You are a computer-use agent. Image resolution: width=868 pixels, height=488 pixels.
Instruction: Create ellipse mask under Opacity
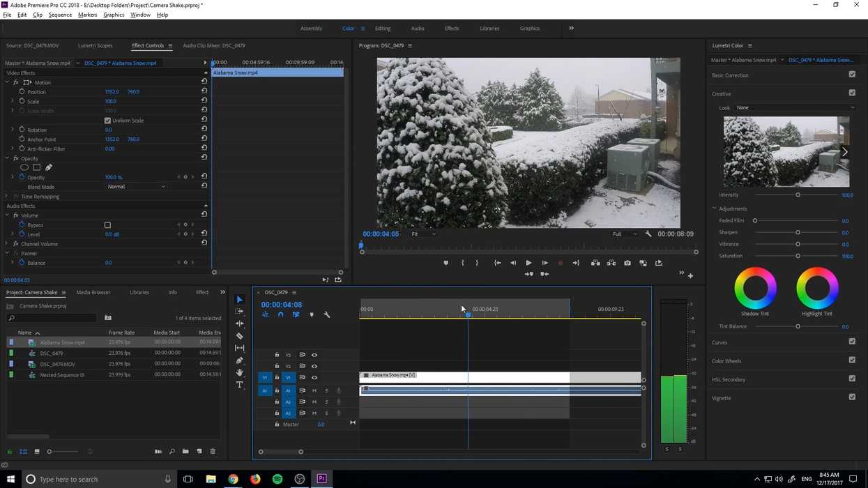click(24, 167)
